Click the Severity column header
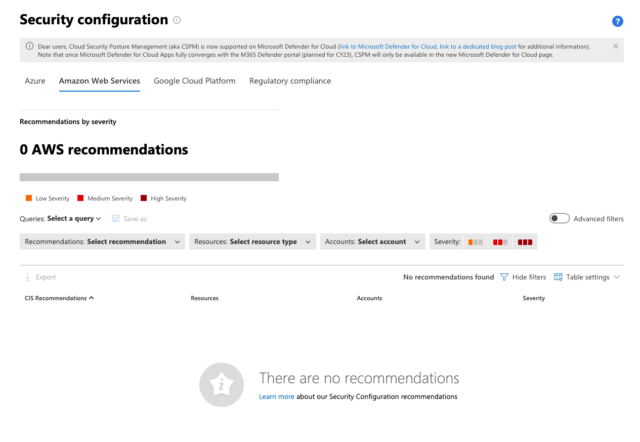 (533, 298)
